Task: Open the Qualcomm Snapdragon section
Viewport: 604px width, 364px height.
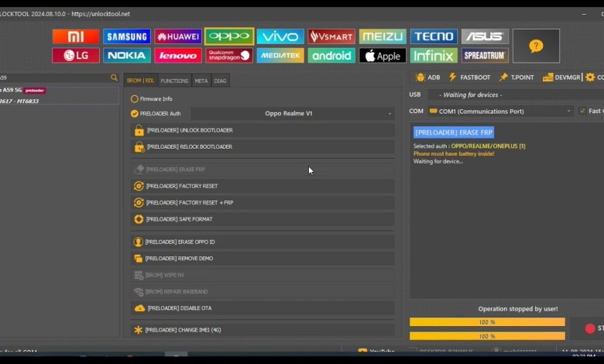Action: pos(229,56)
